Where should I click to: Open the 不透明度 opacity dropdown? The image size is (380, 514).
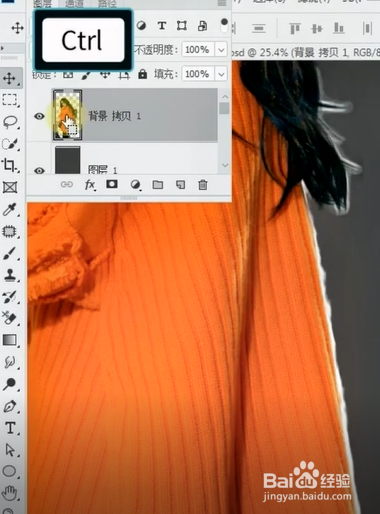221,50
